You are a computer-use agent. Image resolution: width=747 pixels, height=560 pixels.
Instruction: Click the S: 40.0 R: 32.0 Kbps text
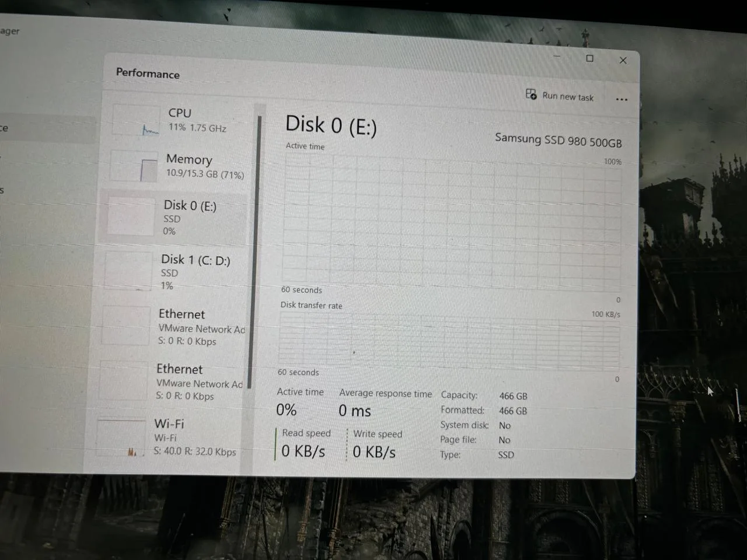coord(195,452)
